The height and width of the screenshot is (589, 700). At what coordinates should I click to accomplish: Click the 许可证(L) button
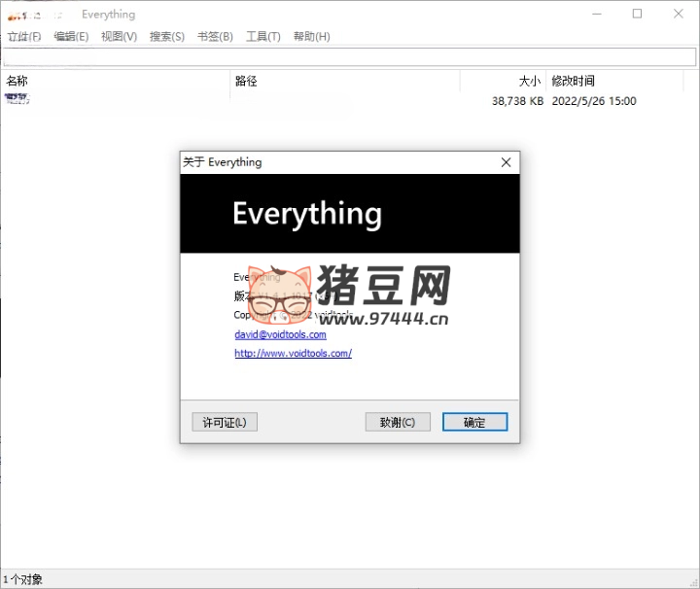coord(225,422)
